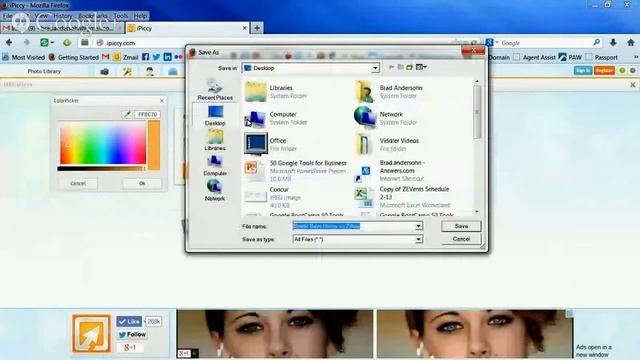Select 50 Google Tools for Business file
Screen dimensions: 640x360
(297, 171)
